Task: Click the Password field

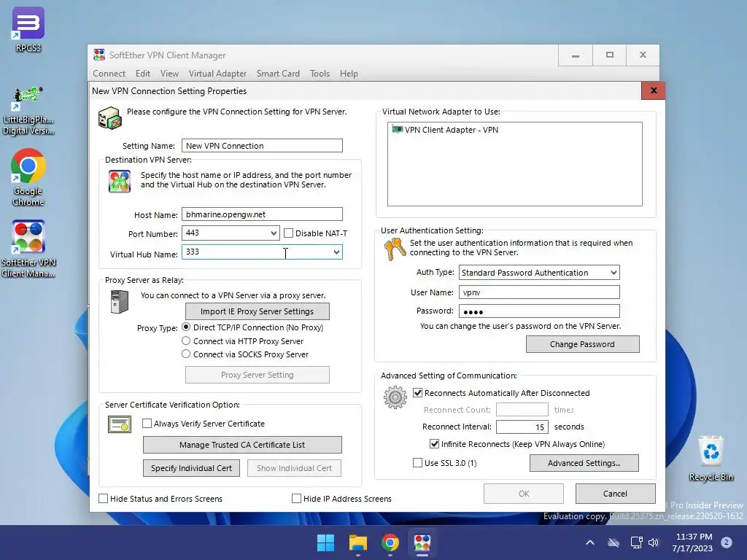Action: (539, 311)
